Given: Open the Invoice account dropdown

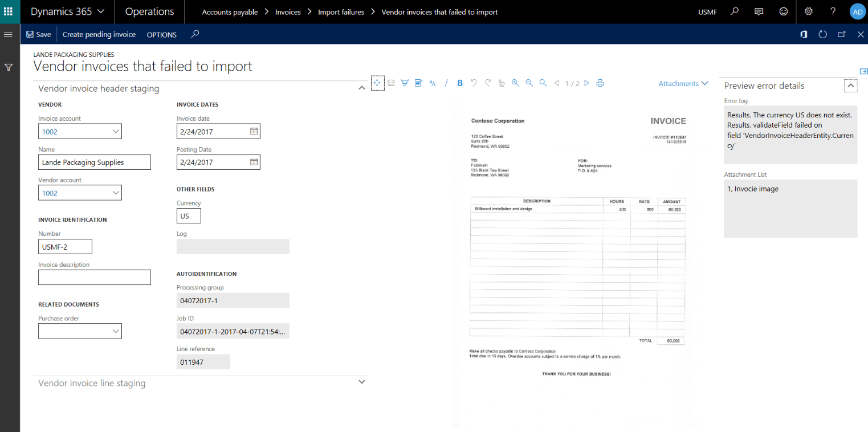Looking at the screenshot, I should (x=116, y=131).
